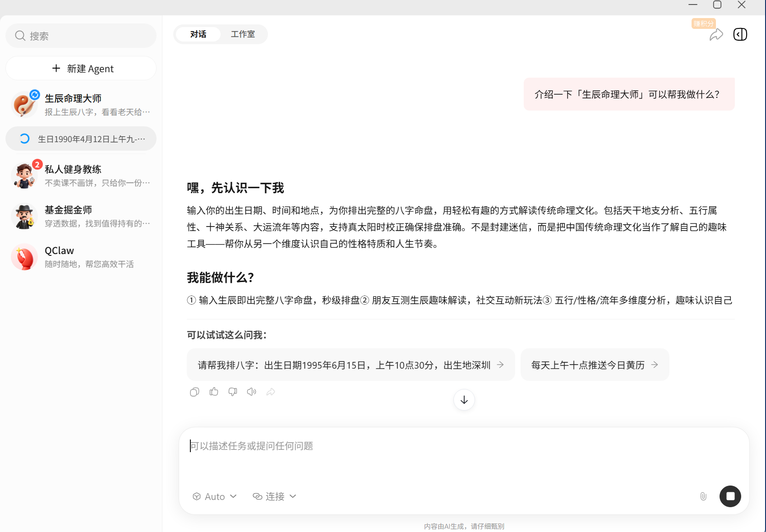Maximize the application window

(x=717, y=5)
